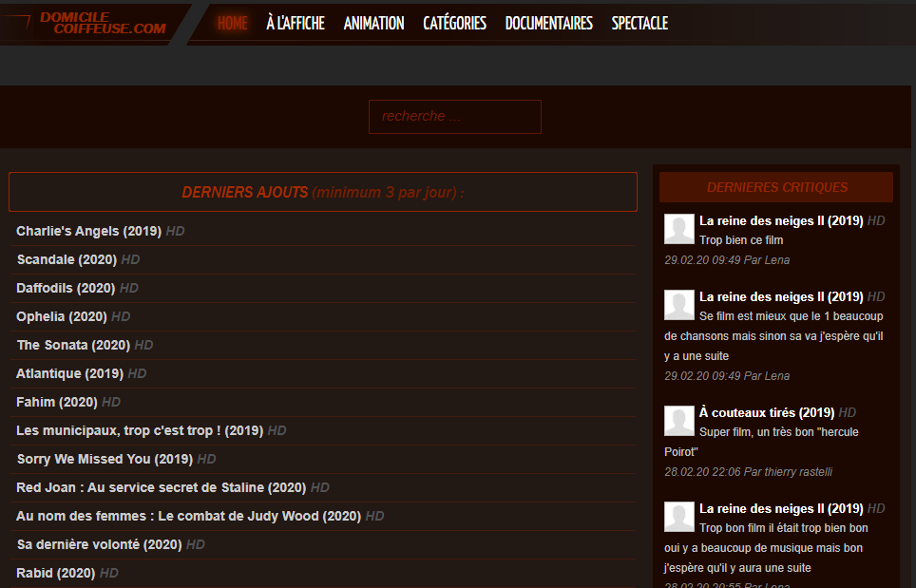The width and height of the screenshot is (916, 588).
Task: Open À couteaux tirés (2019) review title
Action: click(x=766, y=412)
